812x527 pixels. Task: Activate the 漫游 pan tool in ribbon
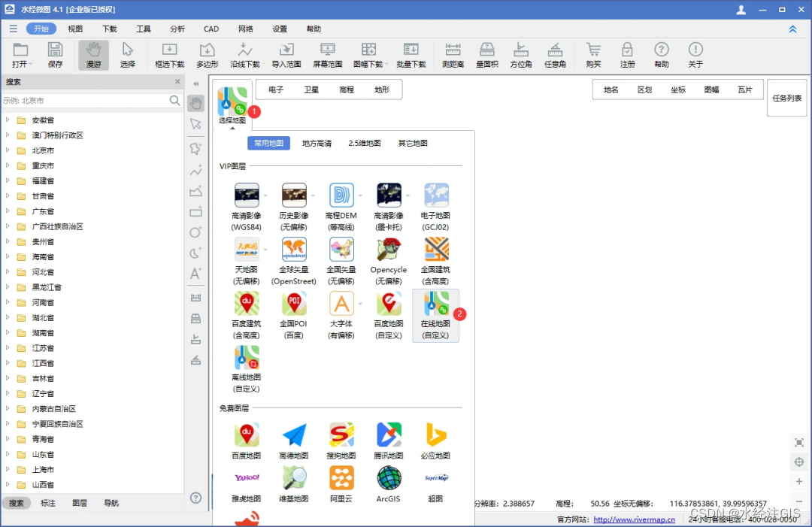click(94, 55)
